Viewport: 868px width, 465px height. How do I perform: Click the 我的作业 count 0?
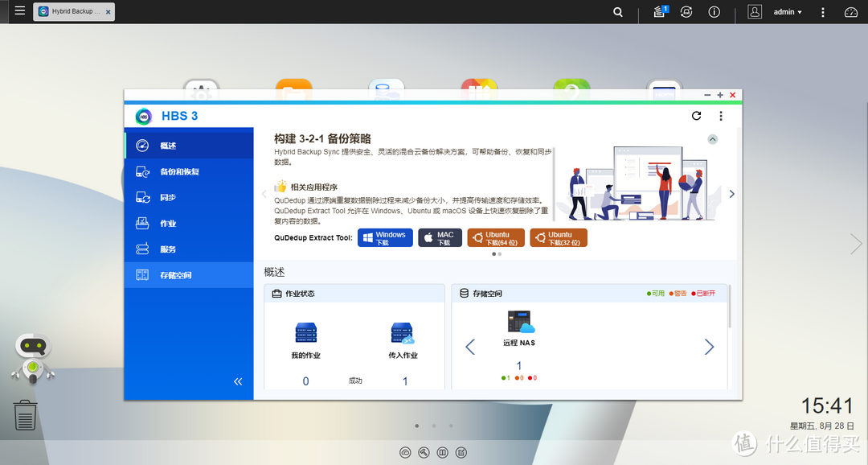305,381
